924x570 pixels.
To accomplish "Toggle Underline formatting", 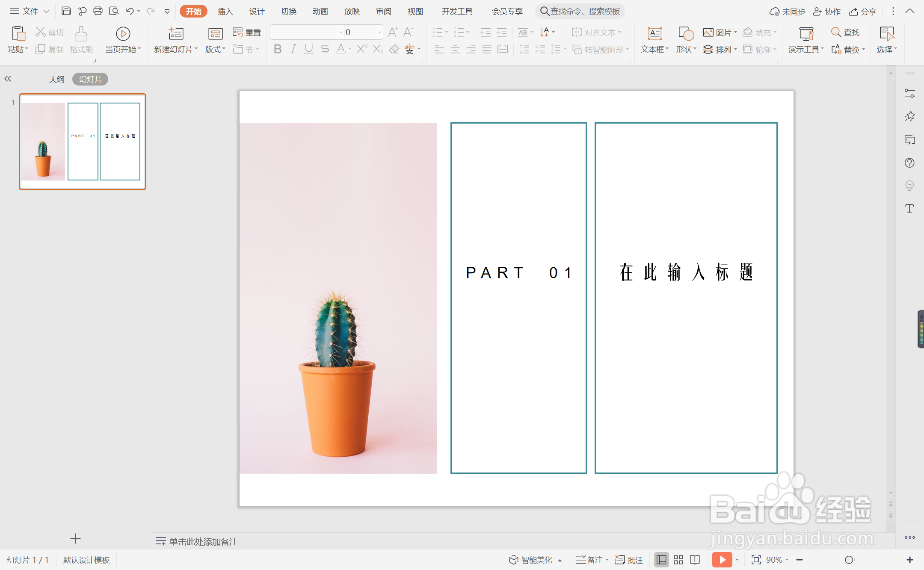I will 309,49.
